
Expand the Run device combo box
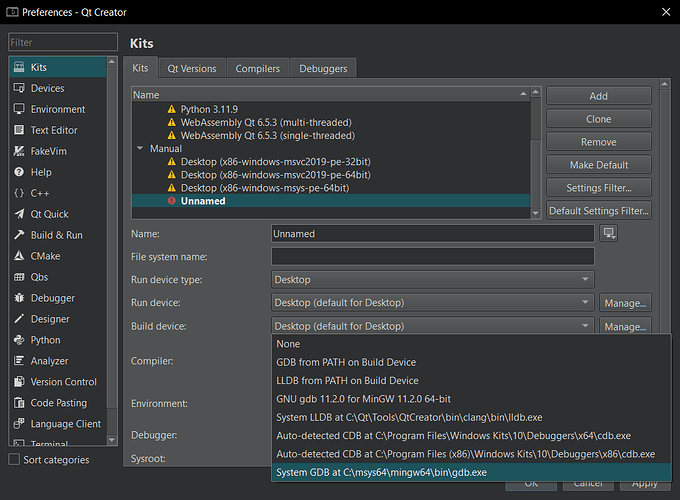click(432, 302)
